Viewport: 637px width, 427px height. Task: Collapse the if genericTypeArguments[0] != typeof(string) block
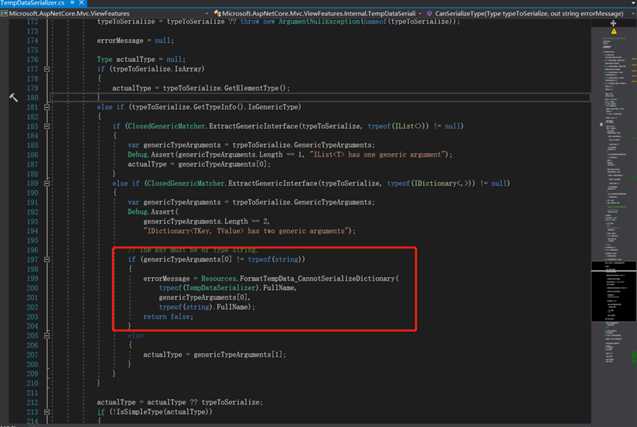tap(47, 260)
